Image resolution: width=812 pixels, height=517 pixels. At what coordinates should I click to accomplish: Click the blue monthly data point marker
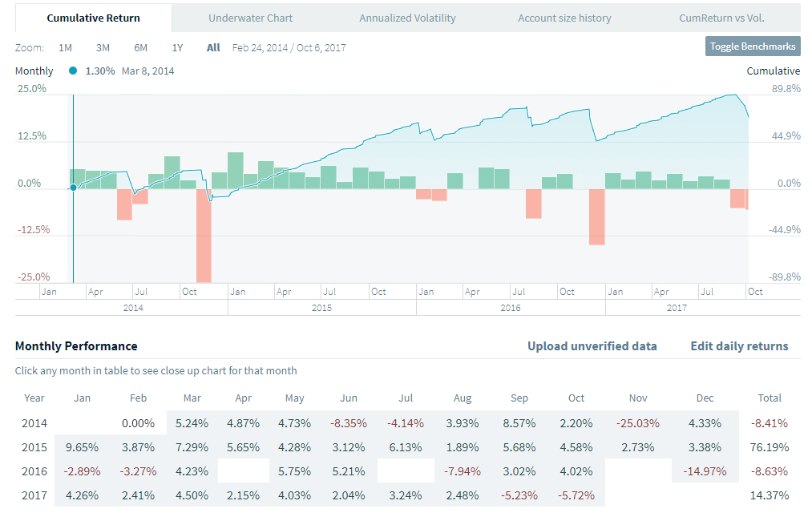click(x=73, y=187)
